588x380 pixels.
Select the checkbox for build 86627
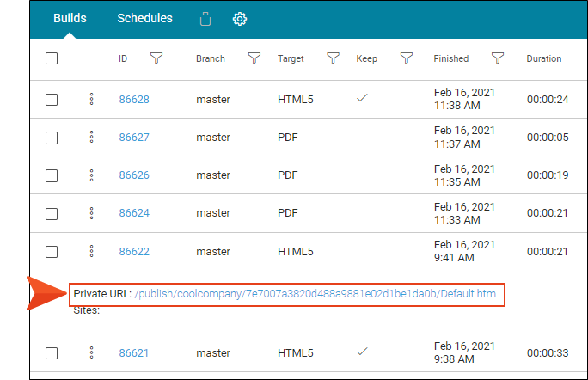click(52, 138)
